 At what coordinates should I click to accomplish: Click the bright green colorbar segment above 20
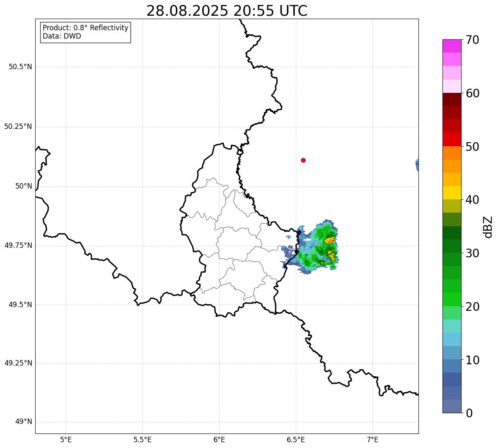[x=452, y=299]
